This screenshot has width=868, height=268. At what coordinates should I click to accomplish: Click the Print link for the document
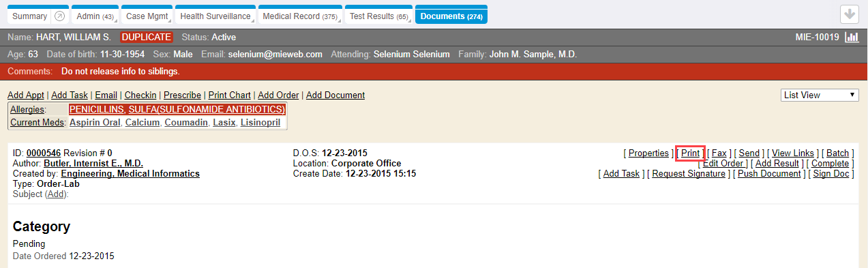pyautogui.click(x=690, y=153)
